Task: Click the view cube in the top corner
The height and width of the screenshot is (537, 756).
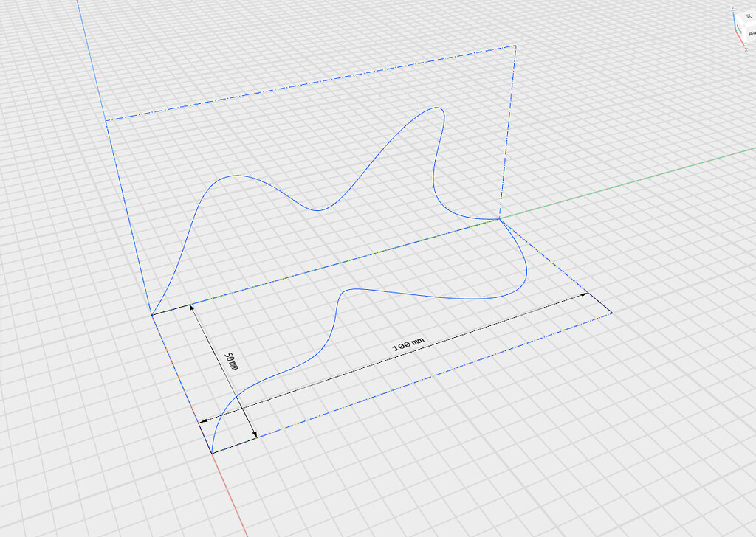Action: tap(746, 26)
